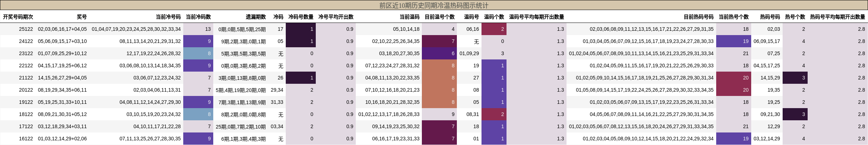868x145 pixels.
Task: Select missed periods 5期,4期,19期,20期,0期
Action: point(241,90)
